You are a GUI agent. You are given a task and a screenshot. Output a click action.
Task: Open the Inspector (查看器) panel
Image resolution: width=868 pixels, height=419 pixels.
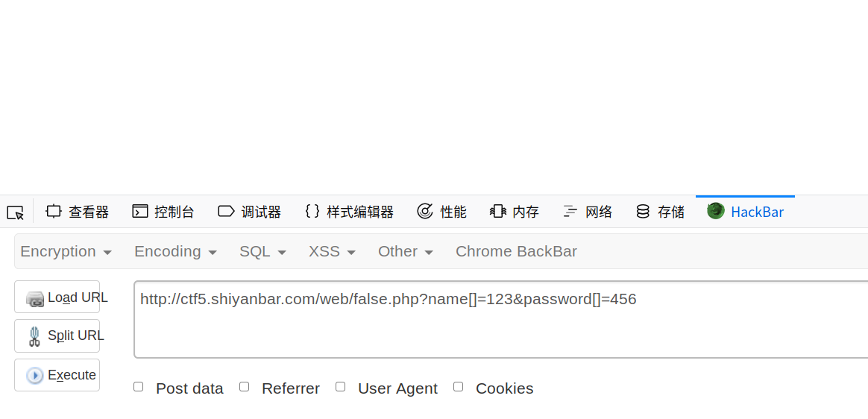(78, 212)
